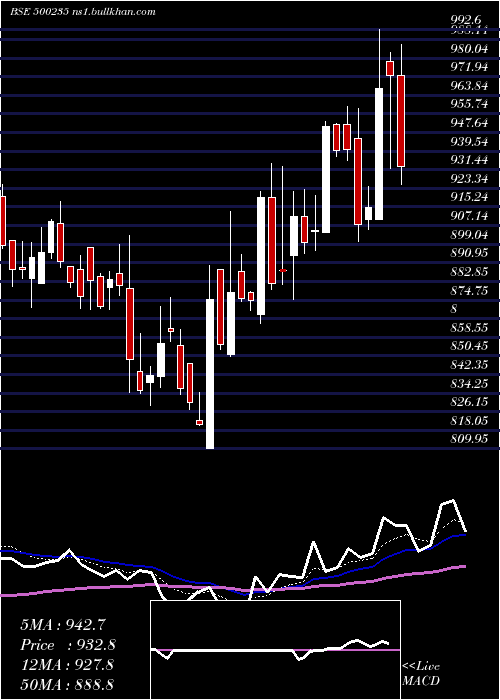The width and height of the screenshot is (500, 700).
Task: Click the 980.04 price level label
Action: (469, 48)
